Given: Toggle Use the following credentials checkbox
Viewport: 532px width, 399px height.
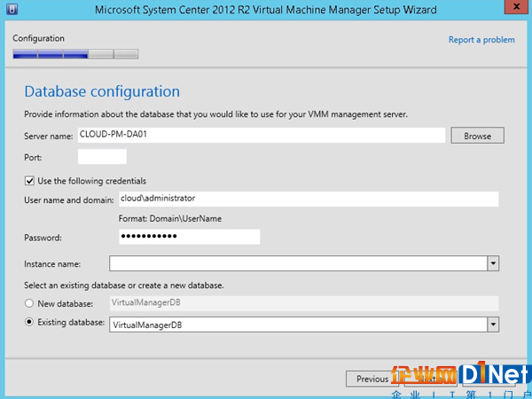Looking at the screenshot, I should (29, 181).
